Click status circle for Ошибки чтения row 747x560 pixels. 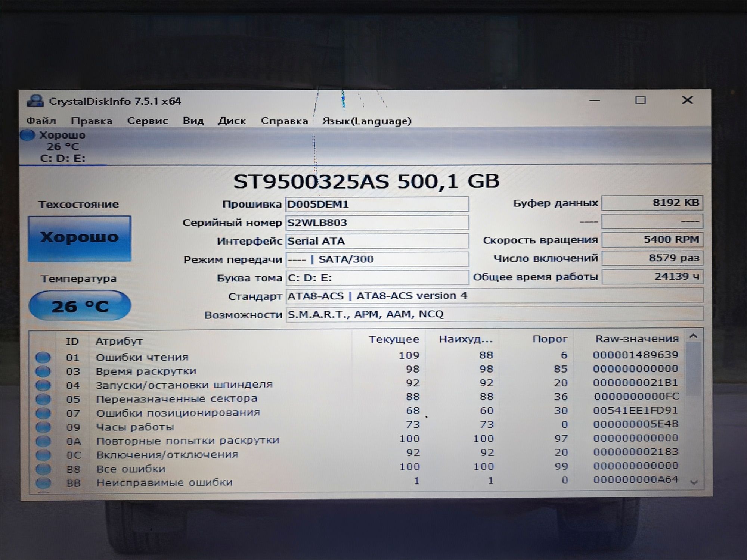(43, 357)
